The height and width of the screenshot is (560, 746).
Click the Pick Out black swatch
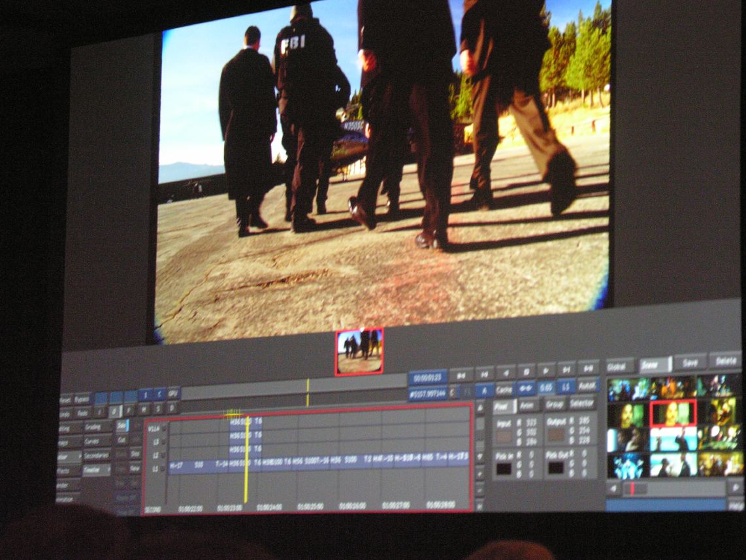[555, 467]
